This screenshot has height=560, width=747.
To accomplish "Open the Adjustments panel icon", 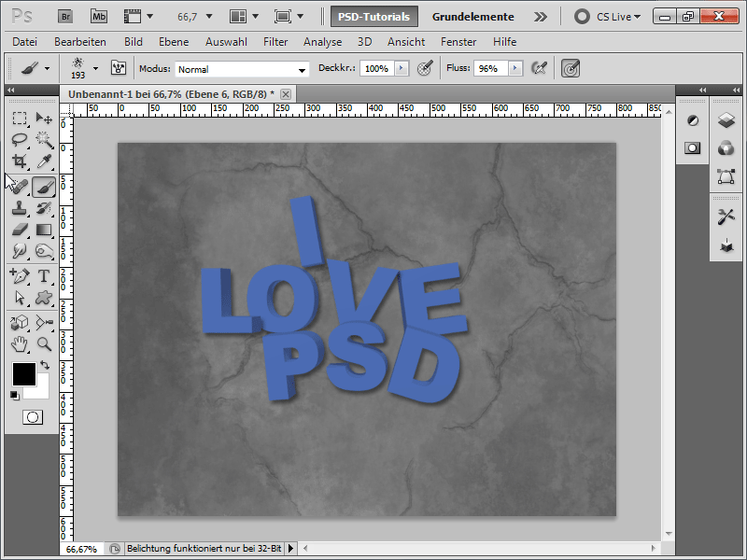I will tap(693, 120).
